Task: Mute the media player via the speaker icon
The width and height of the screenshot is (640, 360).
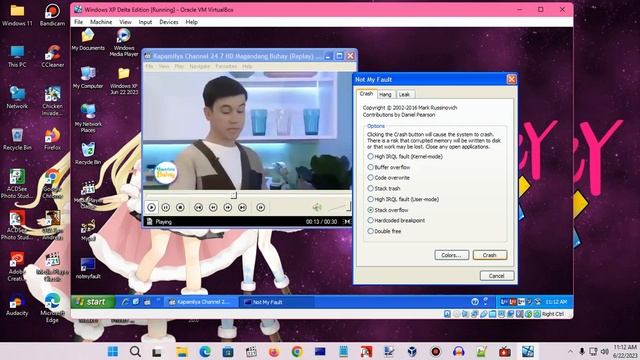Action: [x=317, y=207]
